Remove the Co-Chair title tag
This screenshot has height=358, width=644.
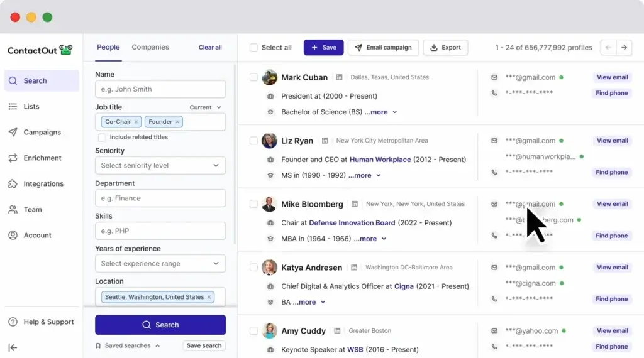tap(136, 122)
